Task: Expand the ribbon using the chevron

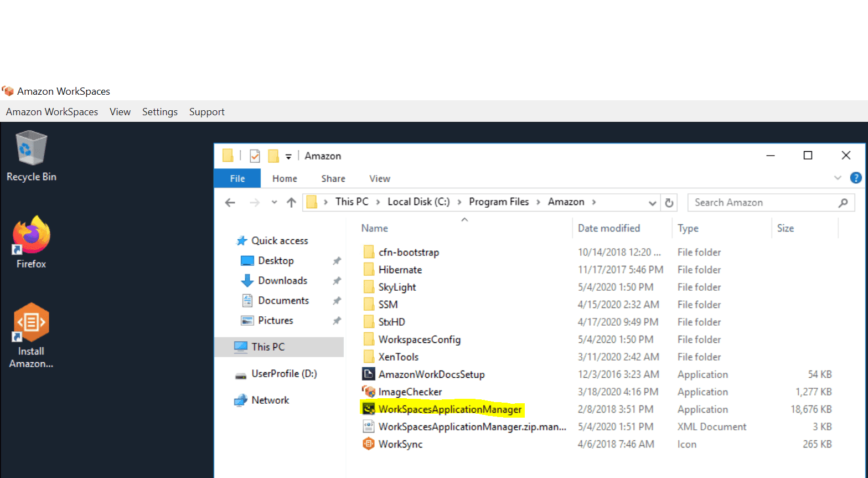Action: click(838, 178)
